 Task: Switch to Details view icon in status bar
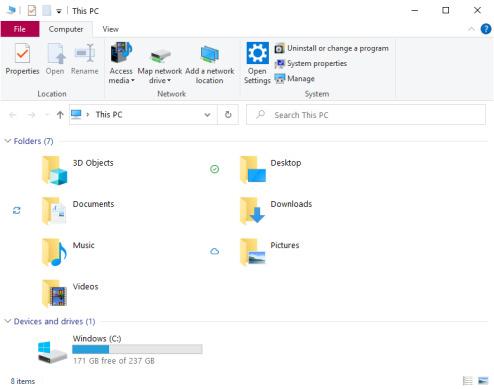468,381
